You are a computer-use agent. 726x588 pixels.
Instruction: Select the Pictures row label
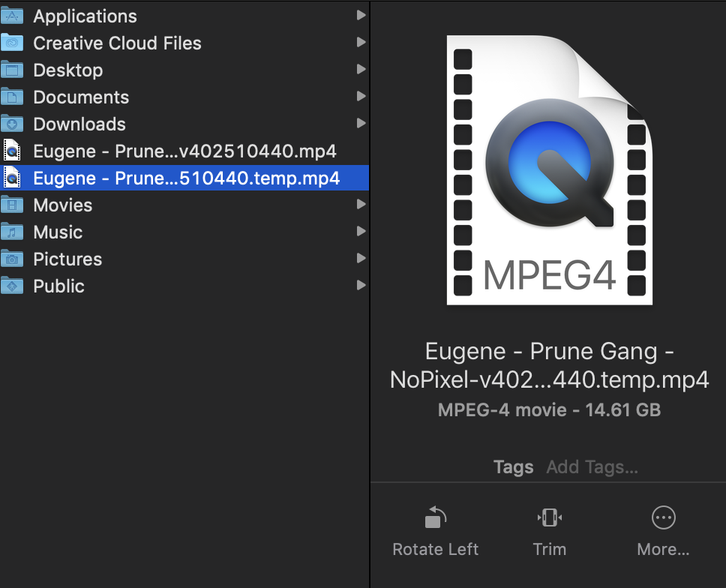67,259
